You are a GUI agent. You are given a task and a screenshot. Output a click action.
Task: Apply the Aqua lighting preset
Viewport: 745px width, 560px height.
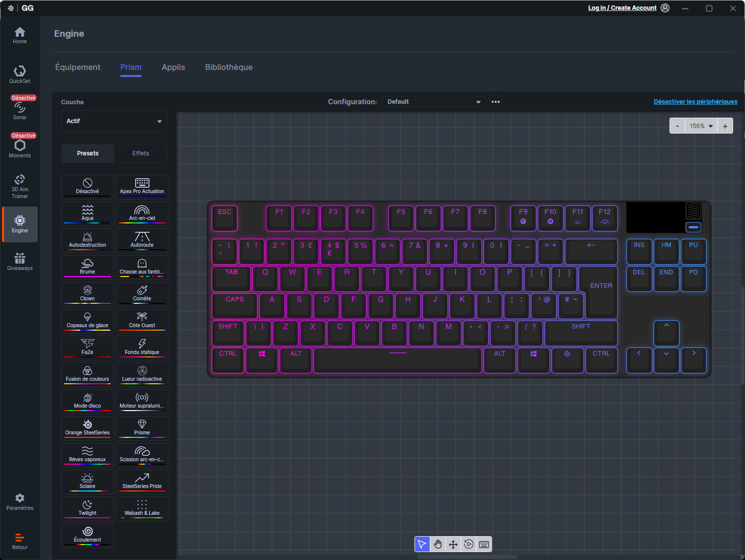coord(87,213)
